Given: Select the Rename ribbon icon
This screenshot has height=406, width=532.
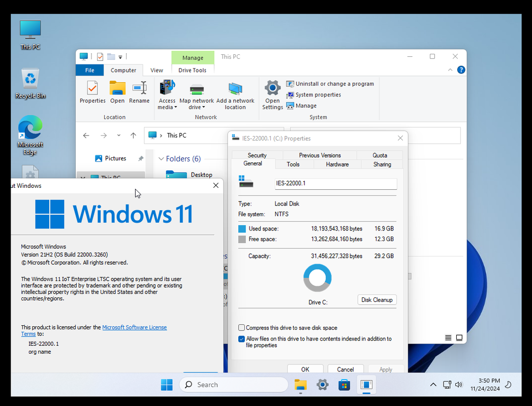Looking at the screenshot, I should pos(139,92).
